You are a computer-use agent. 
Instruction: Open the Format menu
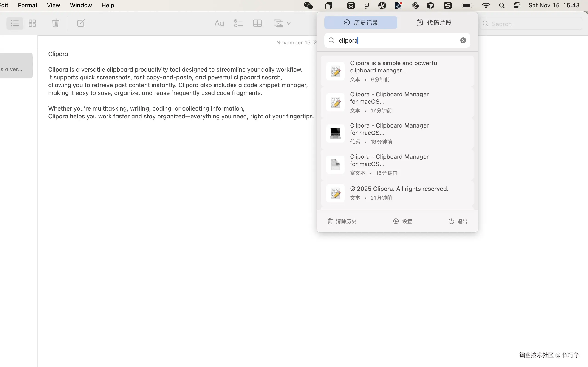pos(28,5)
